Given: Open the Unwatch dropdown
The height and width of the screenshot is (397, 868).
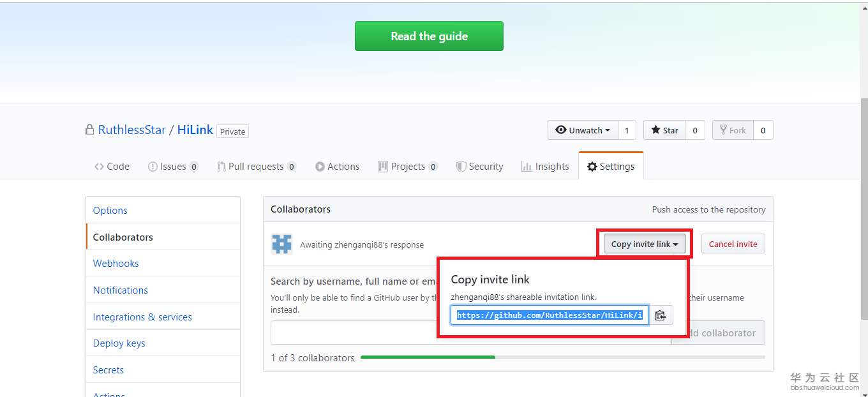Looking at the screenshot, I should point(583,130).
